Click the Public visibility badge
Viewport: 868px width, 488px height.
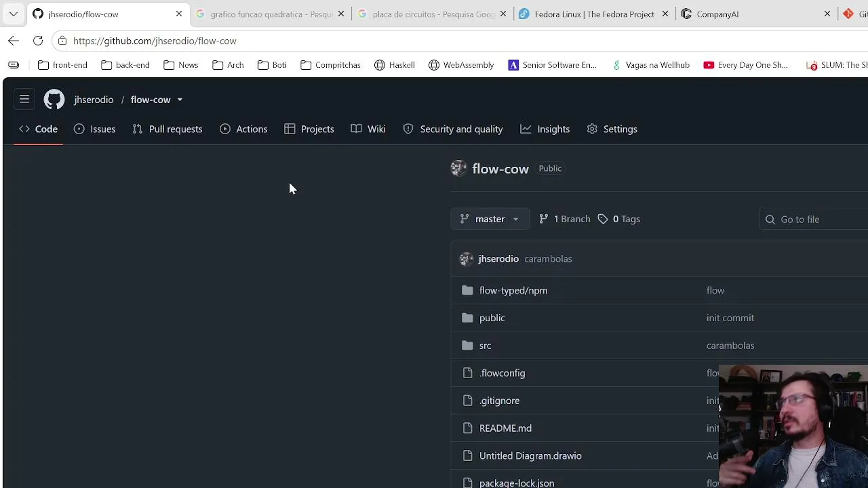550,169
